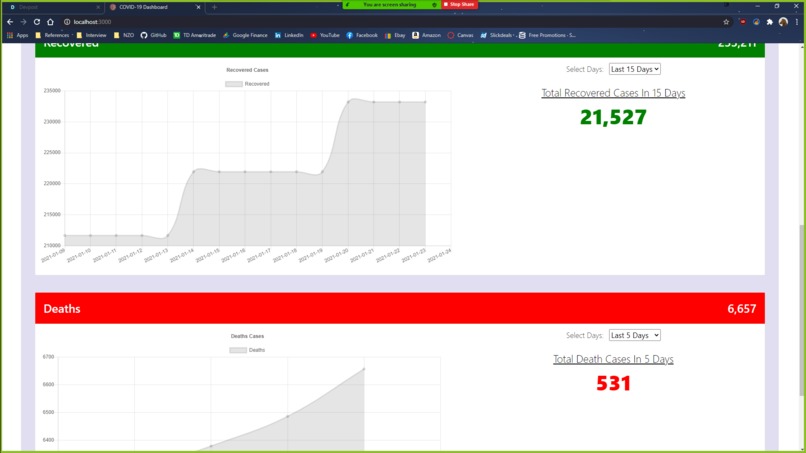Viewport: 806px width, 453px height.
Task: Close the Devpost tab
Action: [98, 7]
